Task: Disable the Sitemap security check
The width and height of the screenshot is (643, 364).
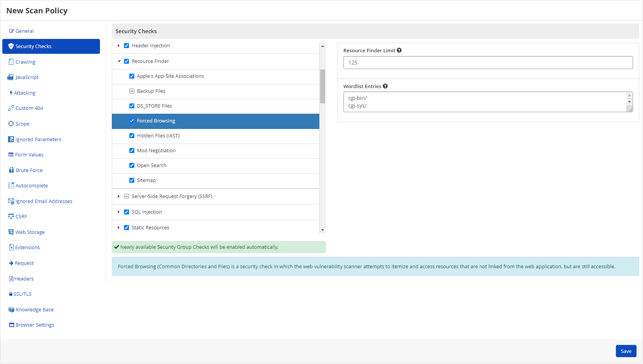Action: [x=132, y=180]
